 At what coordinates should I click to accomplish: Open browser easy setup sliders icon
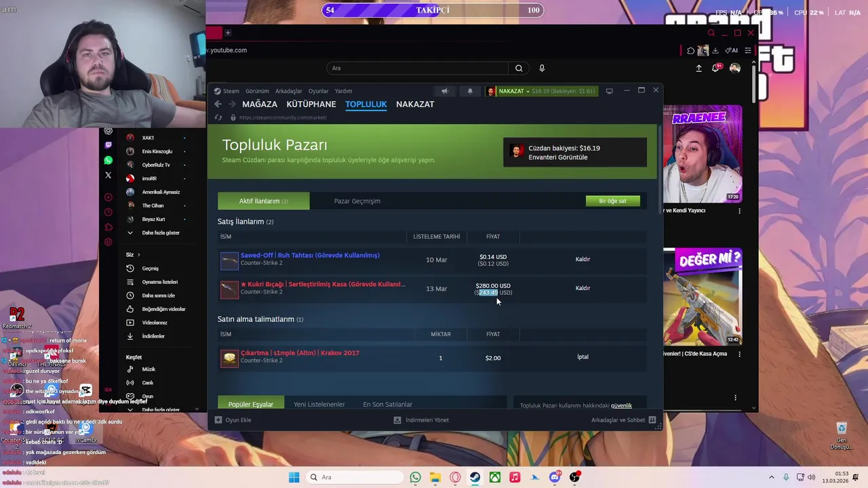coord(748,50)
